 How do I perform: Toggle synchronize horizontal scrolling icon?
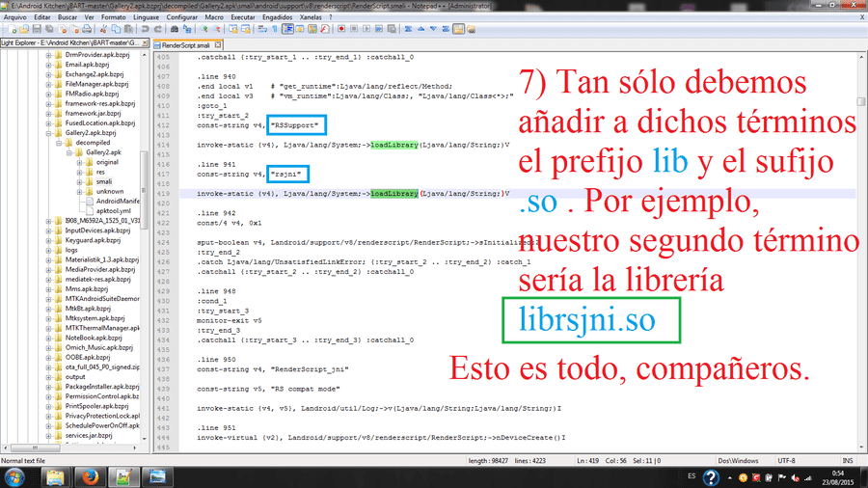click(246, 29)
